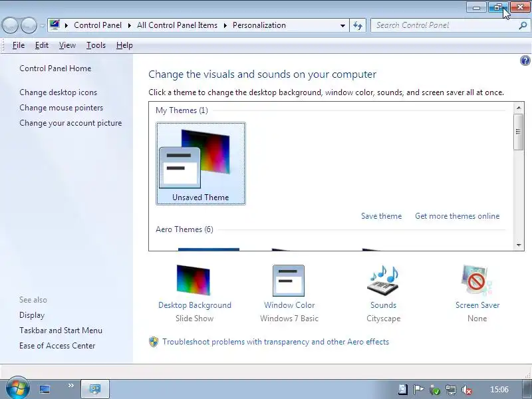Click the blue help question mark icon
The image size is (532, 399).
[x=525, y=61]
